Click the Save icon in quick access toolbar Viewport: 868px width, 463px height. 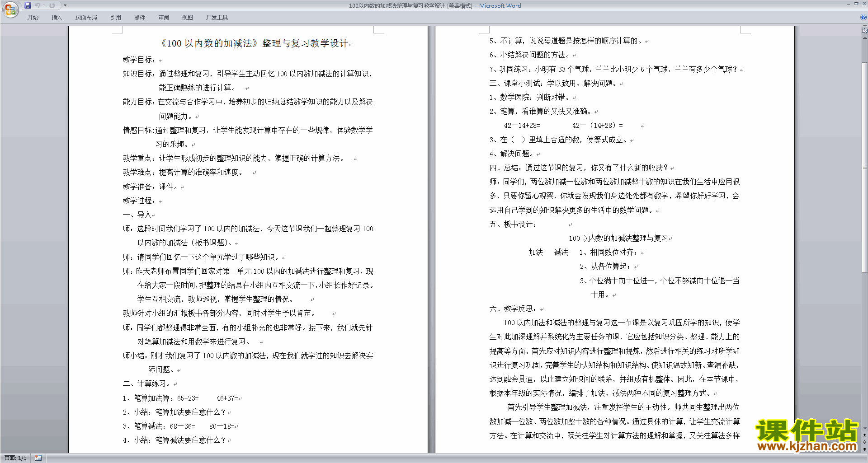tap(28, 5)
